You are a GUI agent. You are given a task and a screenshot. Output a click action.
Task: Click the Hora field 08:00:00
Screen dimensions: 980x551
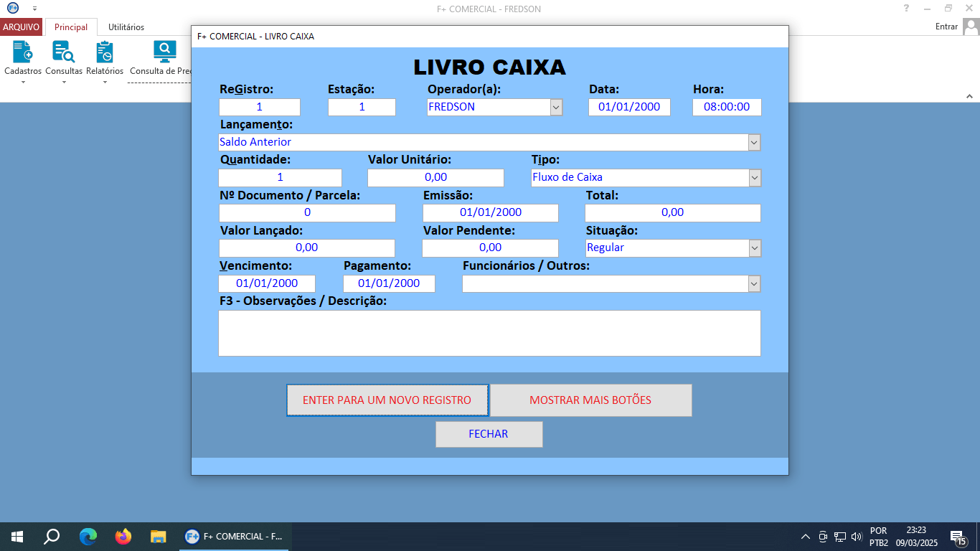point(727,107)
